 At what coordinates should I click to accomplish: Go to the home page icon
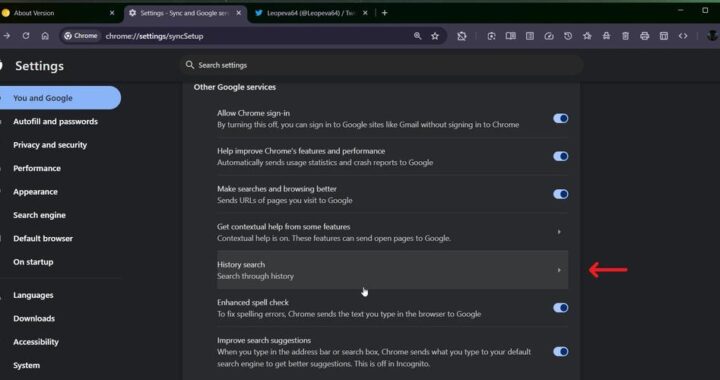pos(45,36)
